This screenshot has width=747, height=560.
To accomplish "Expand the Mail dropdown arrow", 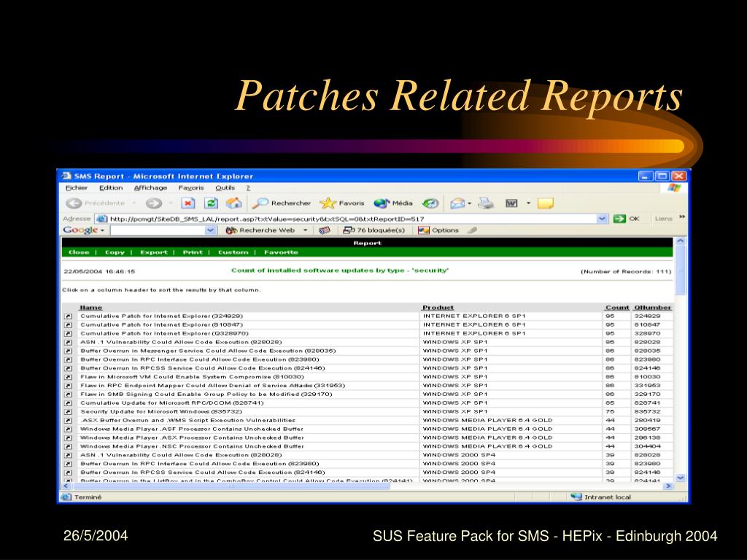I will pyautogui.click(x=470, y=203).
